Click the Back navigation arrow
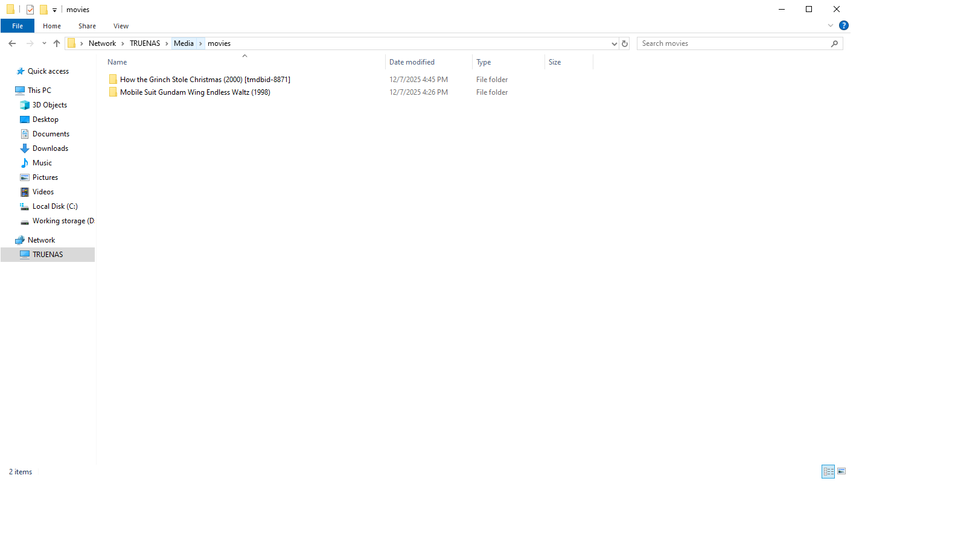The image size is (961, 560). (x=12, y=43)
